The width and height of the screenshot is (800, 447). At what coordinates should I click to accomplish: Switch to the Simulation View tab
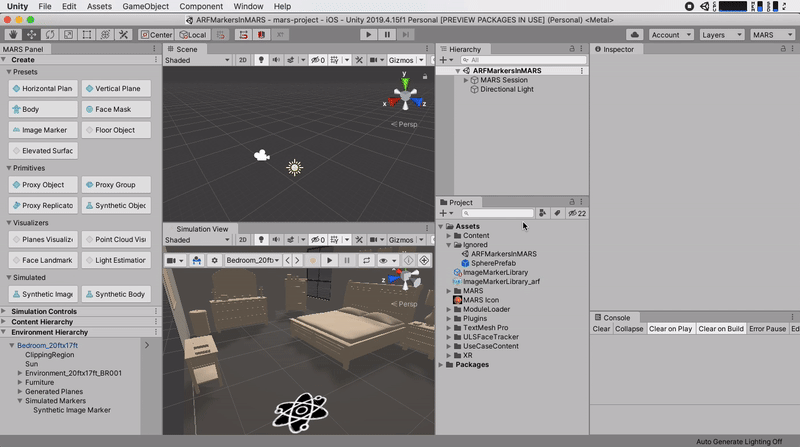click(202, 229)
